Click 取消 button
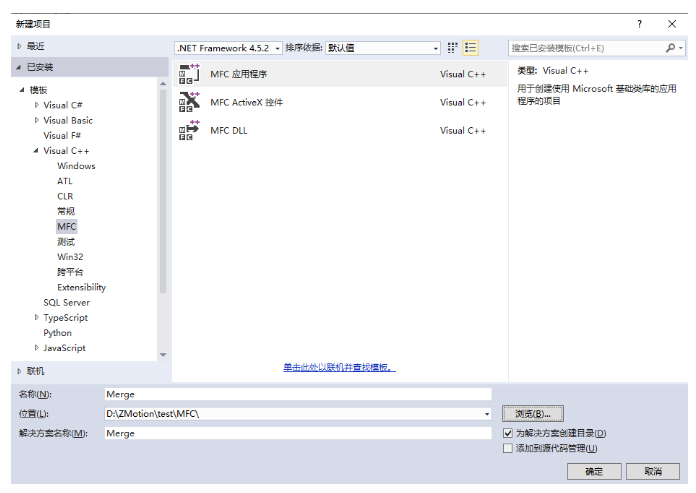 (x=652, y=471)
